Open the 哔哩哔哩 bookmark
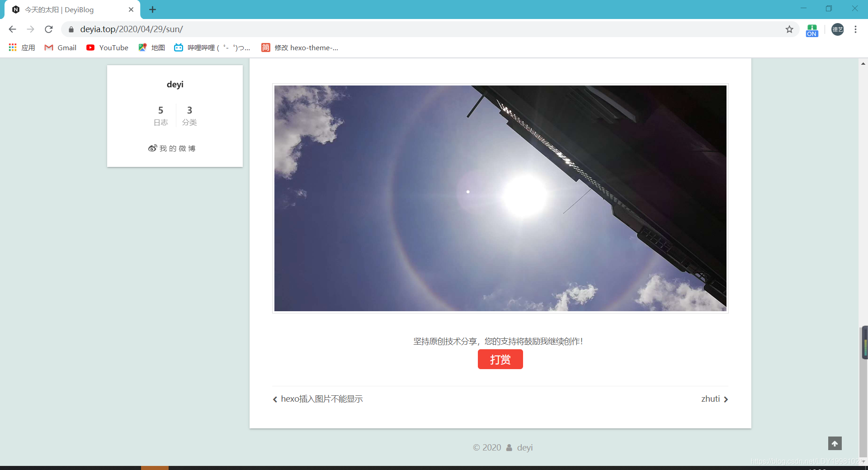Viewport: 868px width, 470px height. click(x=212, y=47)
